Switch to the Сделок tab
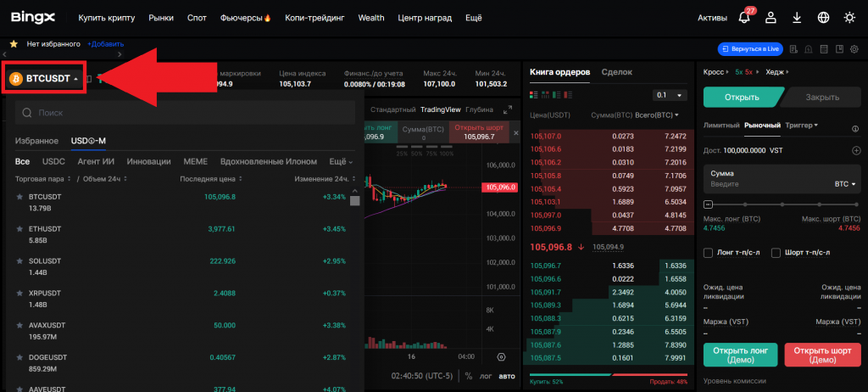Viewport: 868px width, 392px height. pos(616,72)
